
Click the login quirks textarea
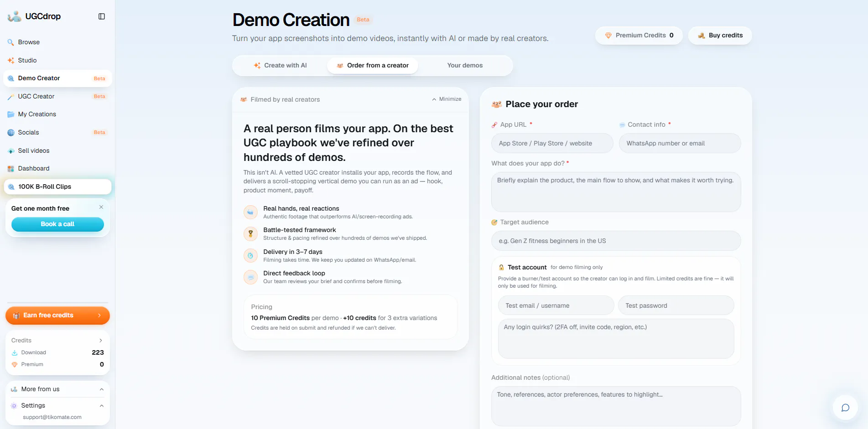(616, 339)
